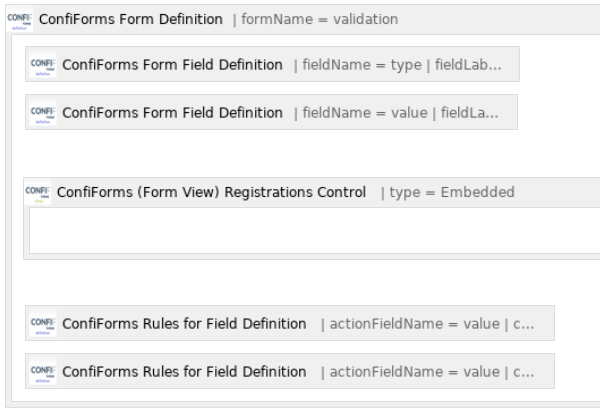Click the icon of the value field definition

coord(43,113)
